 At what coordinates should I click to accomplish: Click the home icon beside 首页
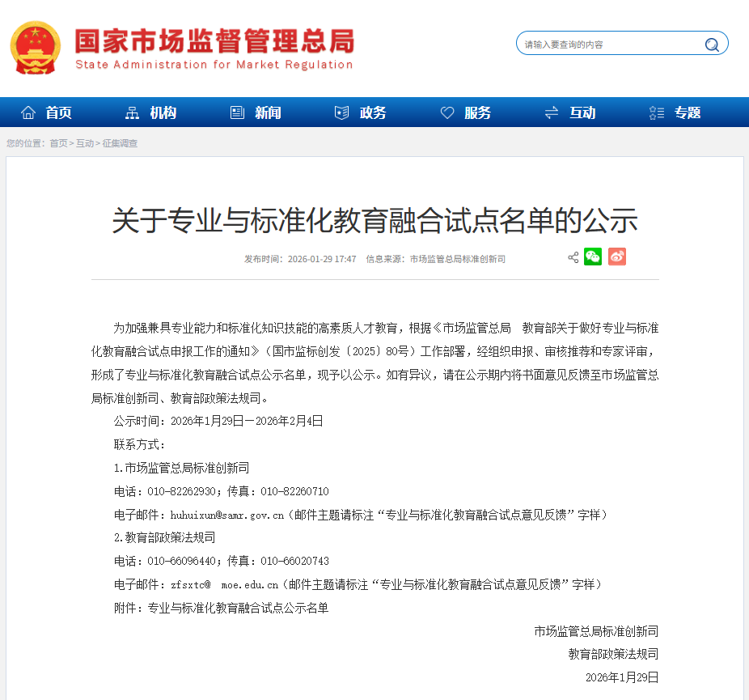pyautogui.click(x=28, y=112)
